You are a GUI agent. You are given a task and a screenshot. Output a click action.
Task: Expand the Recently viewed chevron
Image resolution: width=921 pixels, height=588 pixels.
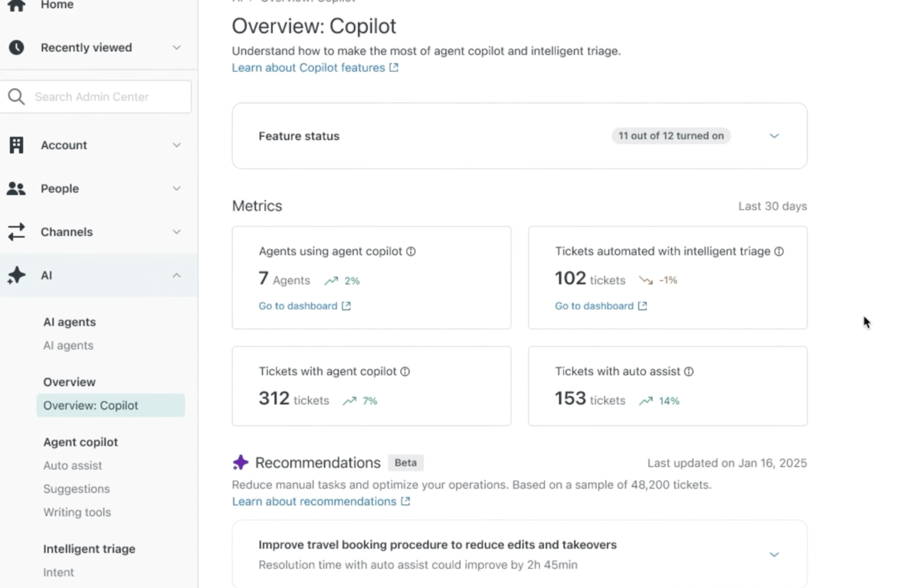coord(177,47)
